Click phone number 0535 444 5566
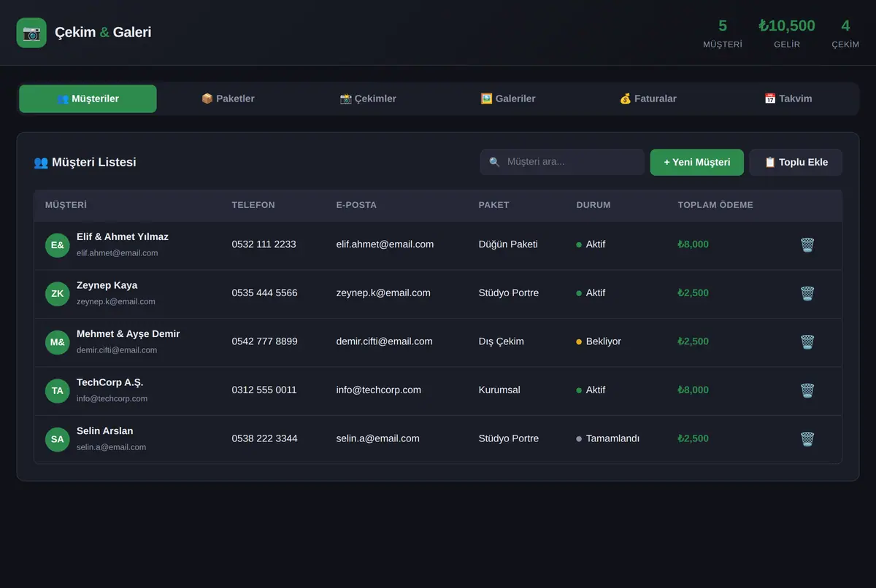This screenshot has width=876, height=588. point(264,293)
